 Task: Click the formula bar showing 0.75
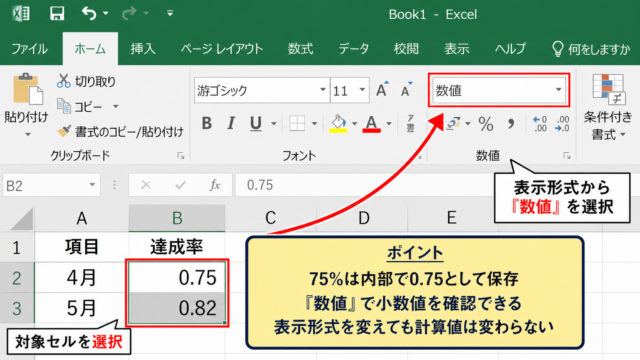364,185
